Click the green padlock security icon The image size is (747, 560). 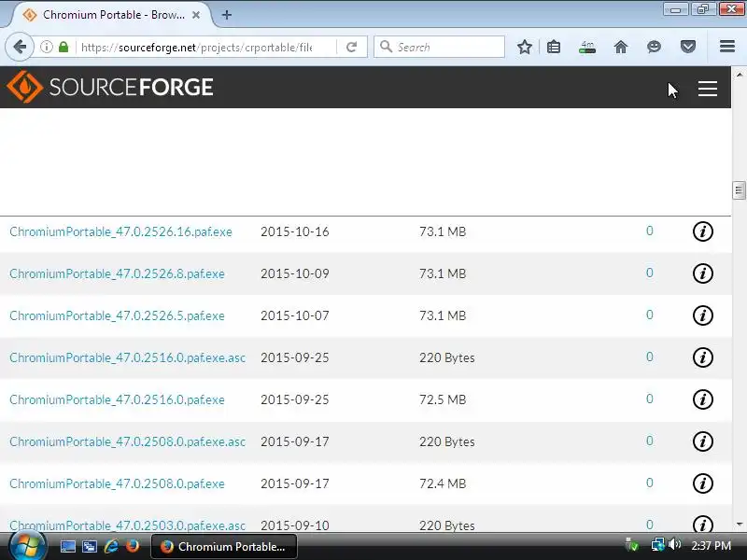click(63, 47)
